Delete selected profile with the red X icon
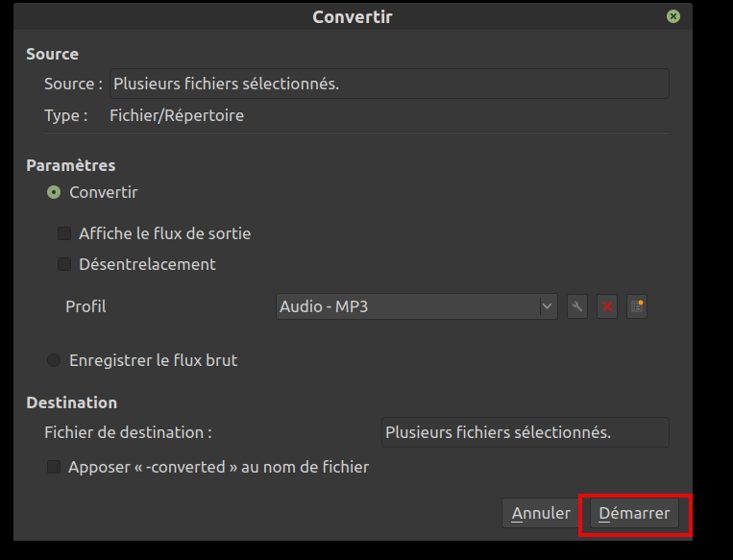The image size is (733, 560). tap(607, 306)
